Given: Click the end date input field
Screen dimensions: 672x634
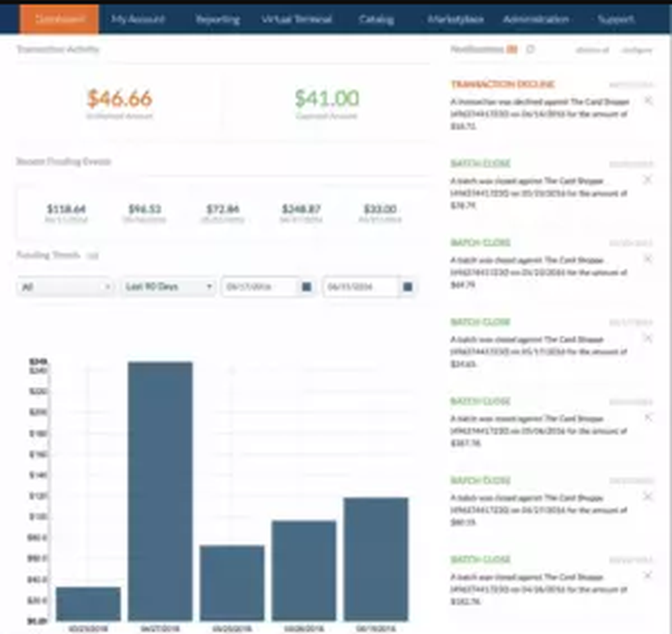Looking at the screenshot, I should pos(362,287).
